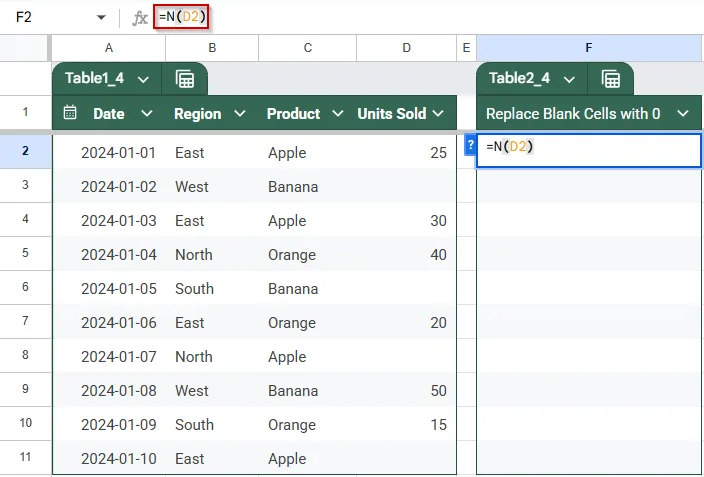This screenshot has height=477, width=704.
Task: Click cell with date 2024-01-10
Action: 109,459
